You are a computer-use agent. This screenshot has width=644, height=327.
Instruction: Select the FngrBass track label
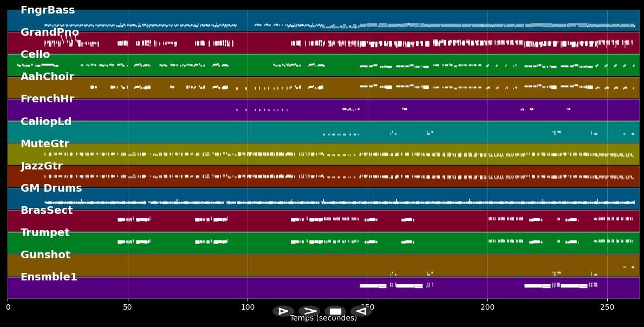click(x=48, y=9)
